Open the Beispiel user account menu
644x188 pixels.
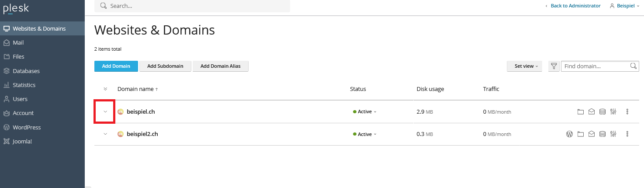624,6
